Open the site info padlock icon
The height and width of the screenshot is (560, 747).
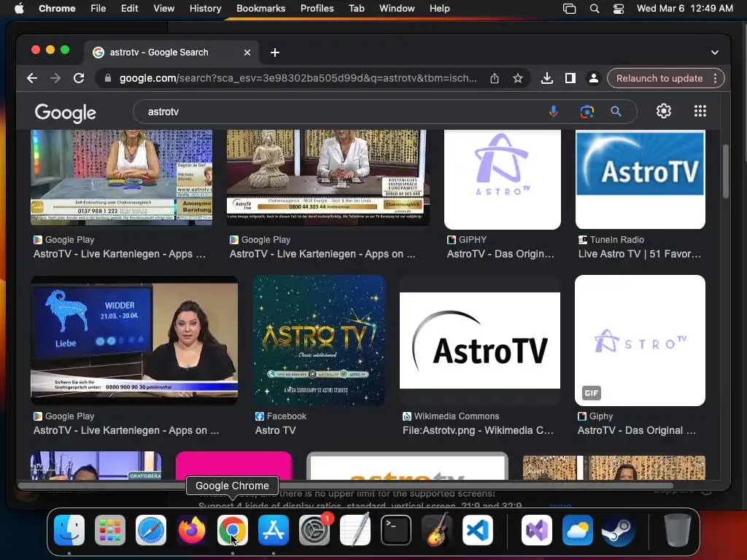(108, 78)
